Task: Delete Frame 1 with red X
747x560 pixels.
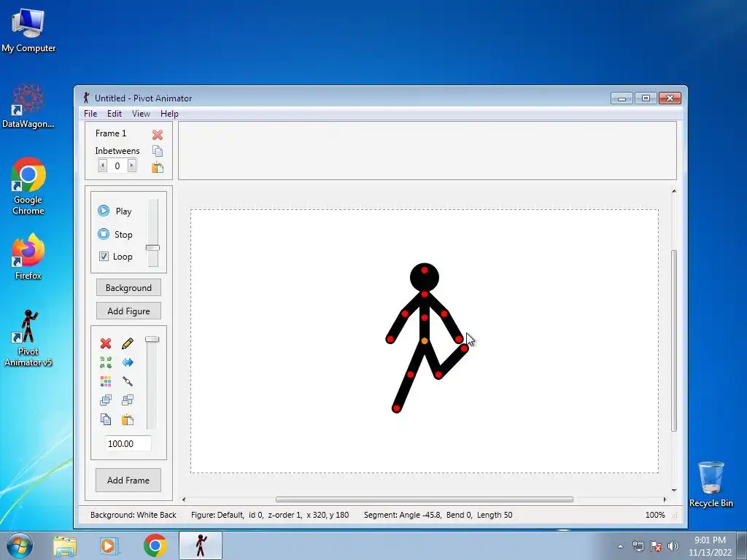Action: click(158, 135)
